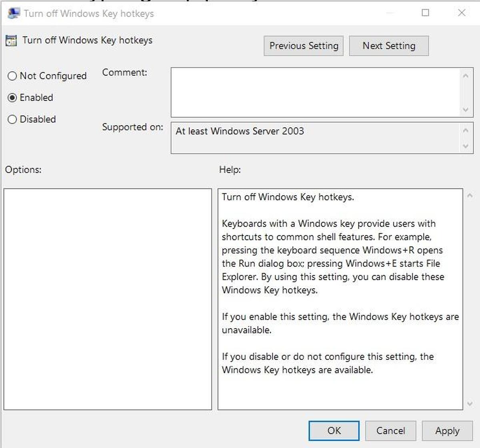Click the title bar system icon
The height and width of the screenshot is (448, 480).
click(14, 13)
